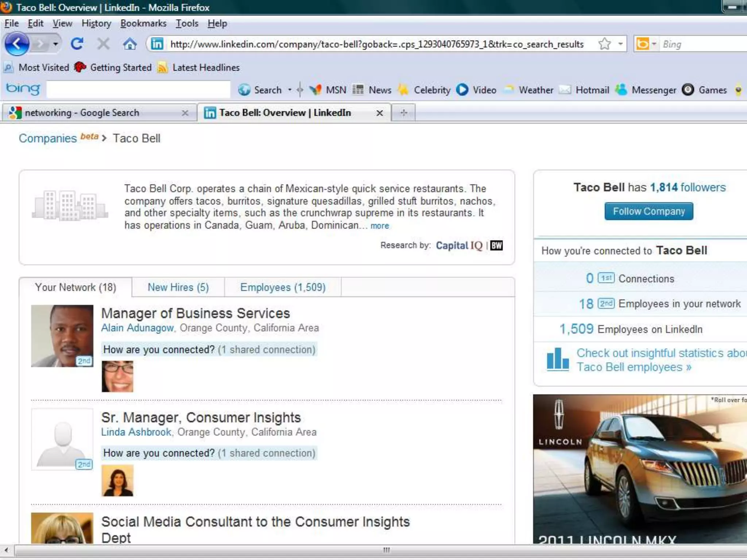Click the 18 employees in your network count

pos(586,304)
